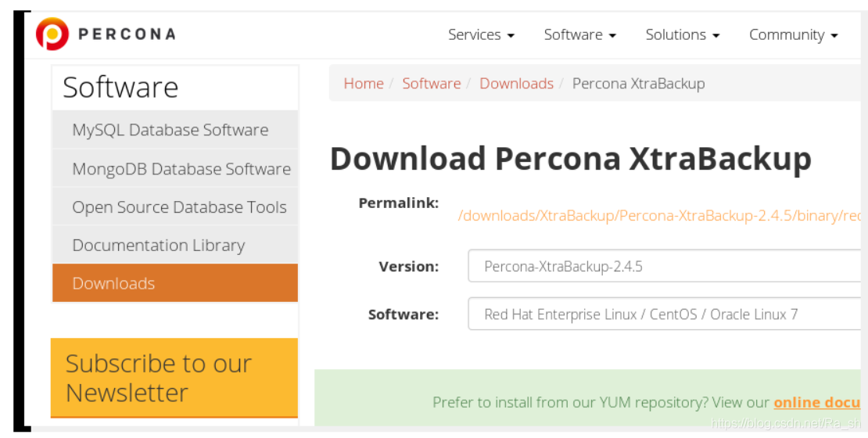The image size is (868, 438).
Task: Open the Software breadcrumb link
Action: tap(431, 83)
